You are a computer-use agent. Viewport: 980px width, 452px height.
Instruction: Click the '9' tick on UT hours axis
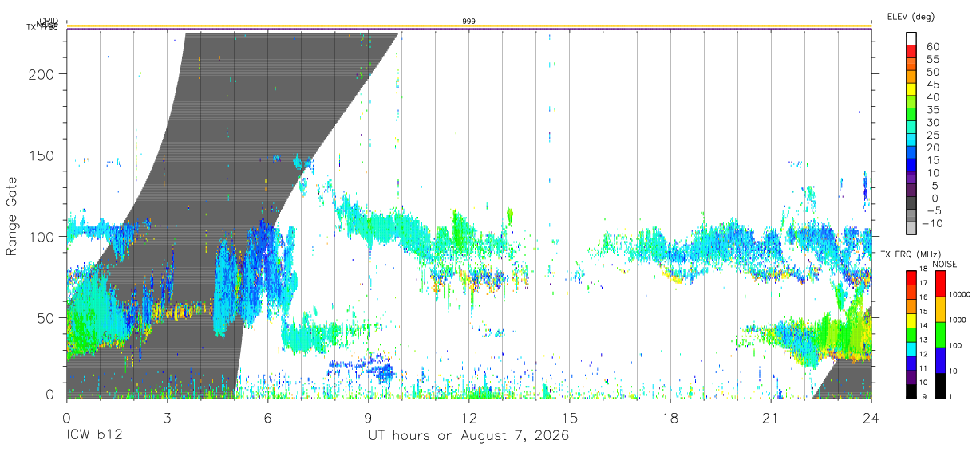(368, 418)
